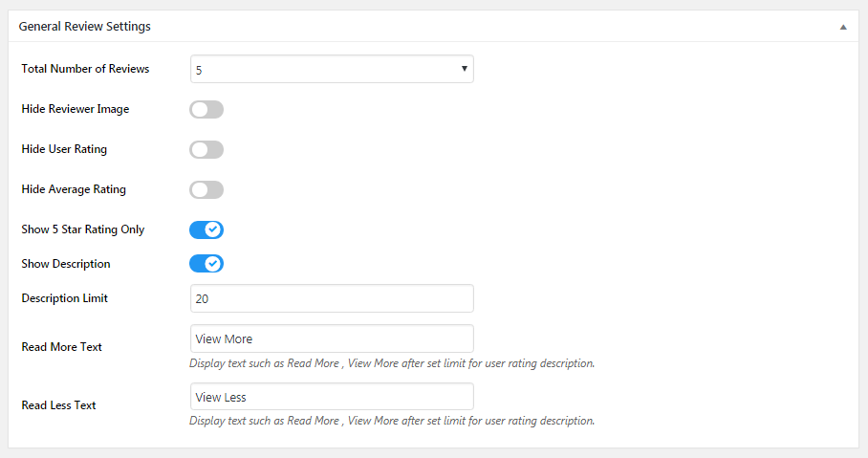
Task: Click the Total Number of Reviews label
Action: coord(85,69)
